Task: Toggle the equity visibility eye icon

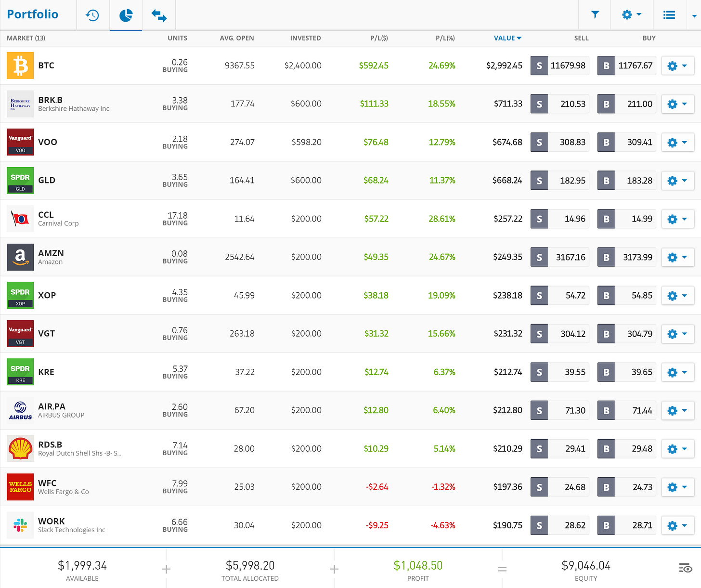Action: [686, 568]
